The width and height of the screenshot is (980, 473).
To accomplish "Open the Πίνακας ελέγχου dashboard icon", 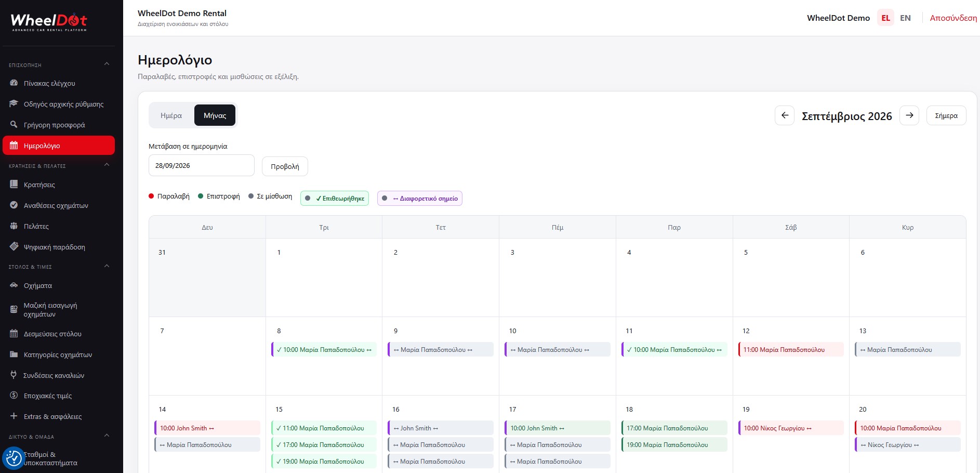I will click(14, 83).
